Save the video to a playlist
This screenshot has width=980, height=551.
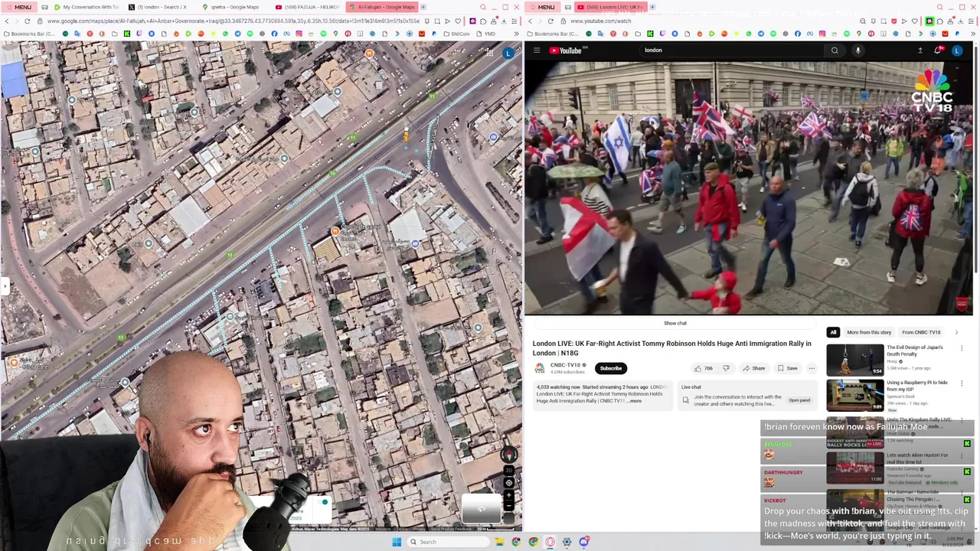tap(787, 368)
